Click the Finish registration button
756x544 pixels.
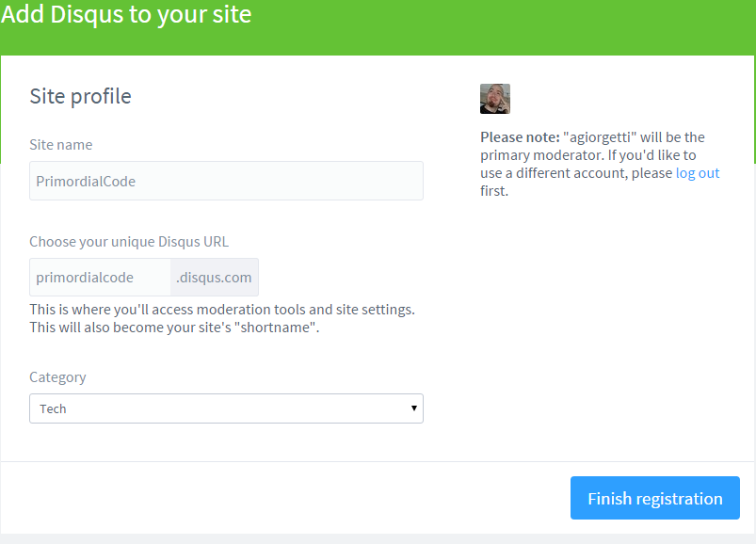point(654,498)
